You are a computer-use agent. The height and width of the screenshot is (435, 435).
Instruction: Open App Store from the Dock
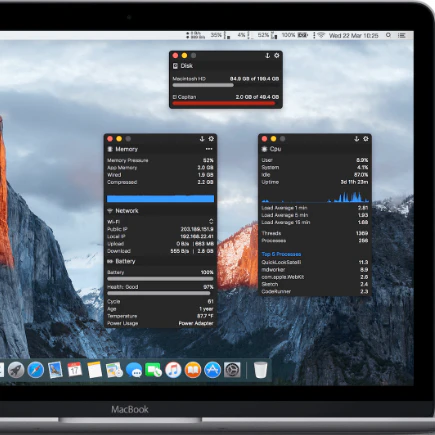(213, 370)
